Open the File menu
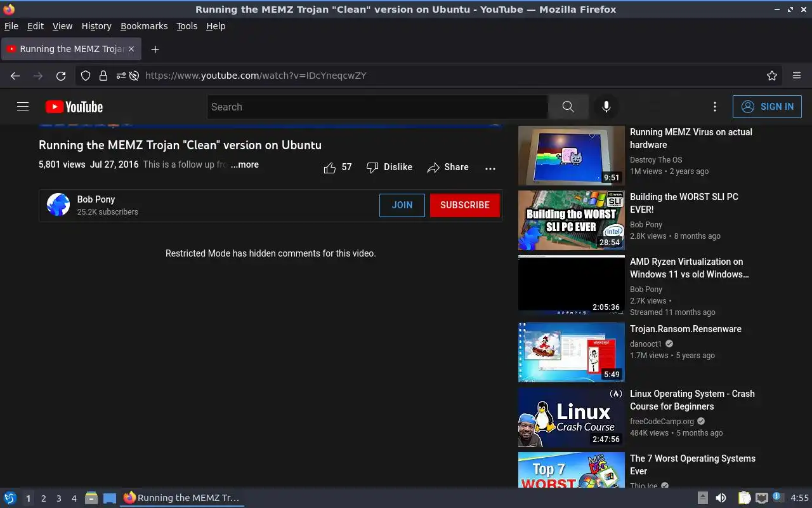This screenshot has width=812, height=508. point(11,26)
